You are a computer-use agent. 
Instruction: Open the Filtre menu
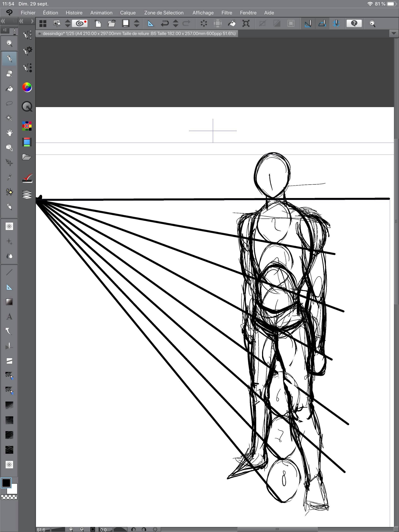click(x=227, y=13)
